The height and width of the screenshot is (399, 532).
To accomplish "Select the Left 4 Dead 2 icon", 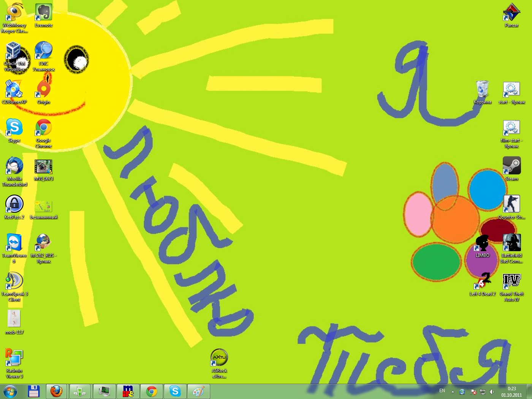I will click(483, 284).
